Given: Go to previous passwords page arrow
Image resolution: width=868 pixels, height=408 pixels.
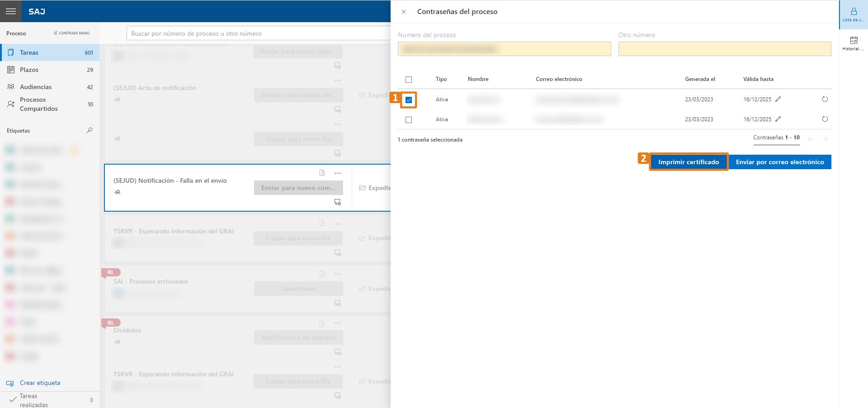Looking at the screenshot, I should [811, 139].
